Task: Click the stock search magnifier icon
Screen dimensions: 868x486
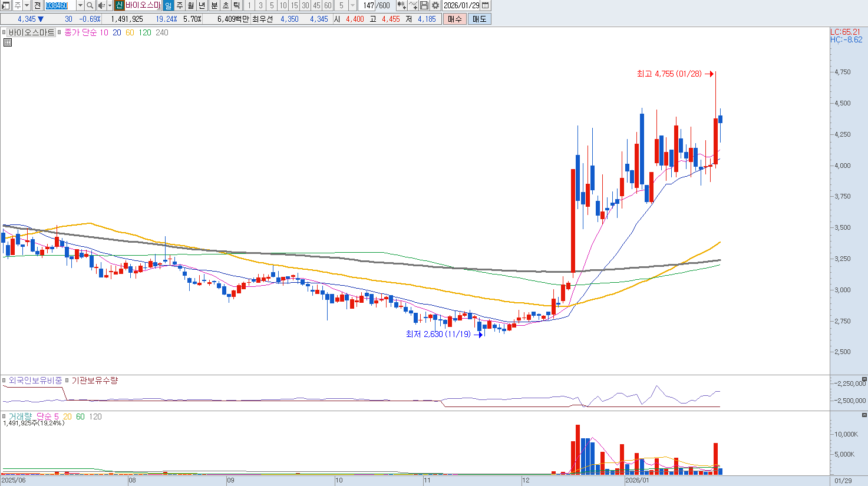Action: [x=90, y=5]
